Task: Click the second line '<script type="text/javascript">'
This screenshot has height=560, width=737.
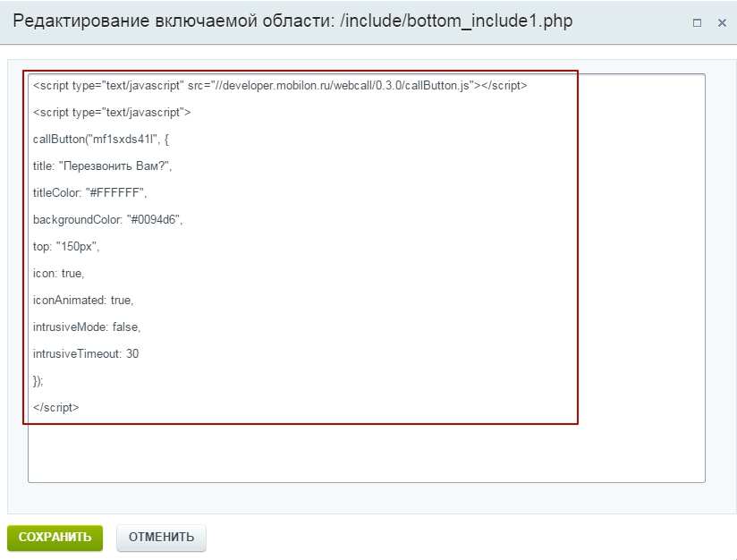Action: pyautogui.click(x=112, y=113)
